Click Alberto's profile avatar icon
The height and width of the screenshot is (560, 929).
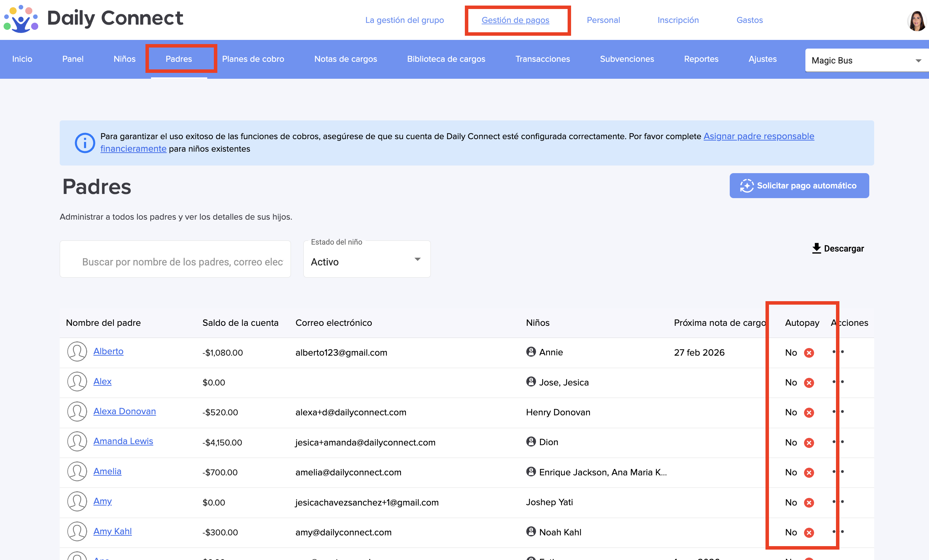(77, 351)
